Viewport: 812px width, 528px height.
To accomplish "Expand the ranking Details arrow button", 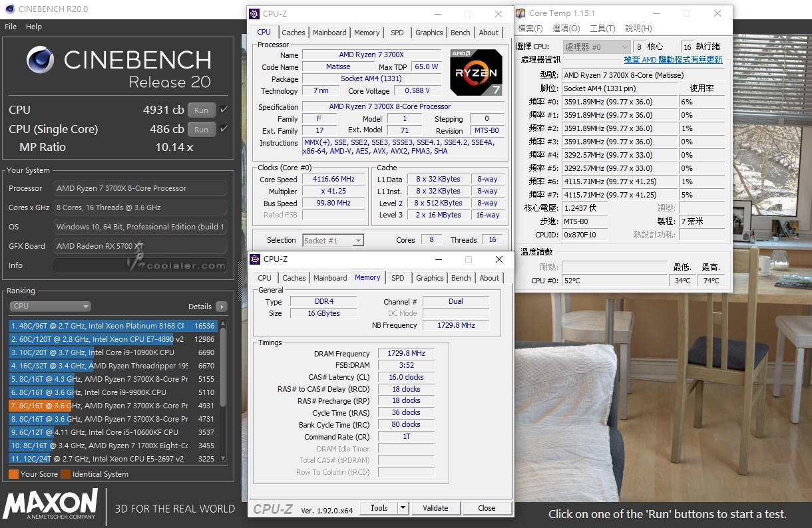I will click(x=221, y=307).
